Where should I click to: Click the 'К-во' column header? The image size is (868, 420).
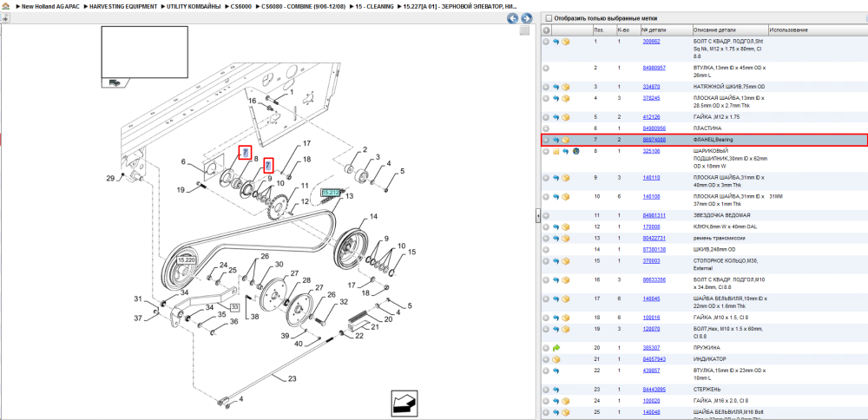point(622,30)
